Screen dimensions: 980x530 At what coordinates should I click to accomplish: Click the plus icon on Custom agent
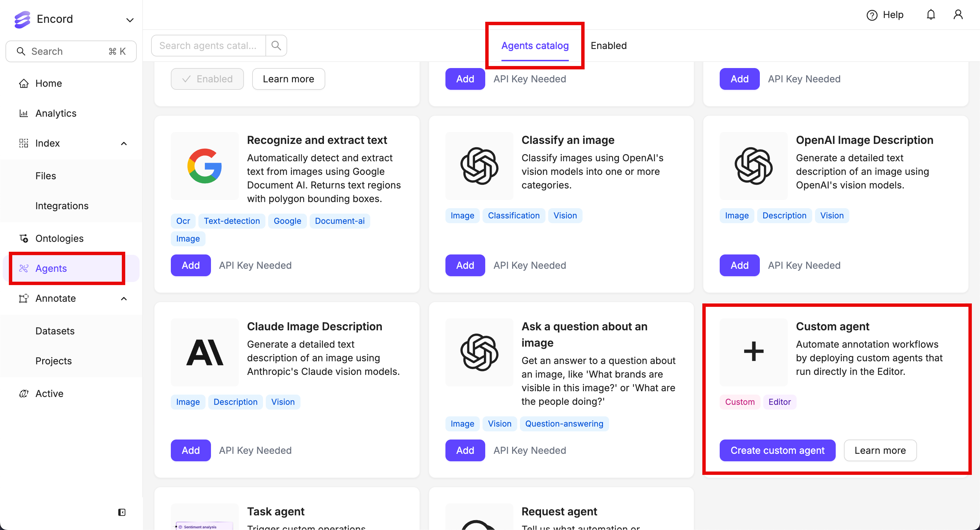click(753, 352)
